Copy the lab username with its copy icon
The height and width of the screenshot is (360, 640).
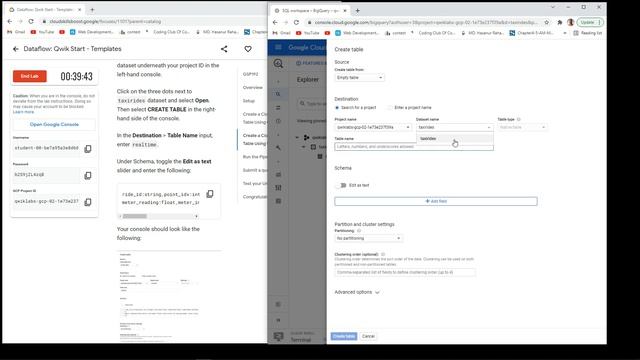[x=88, y=149]
